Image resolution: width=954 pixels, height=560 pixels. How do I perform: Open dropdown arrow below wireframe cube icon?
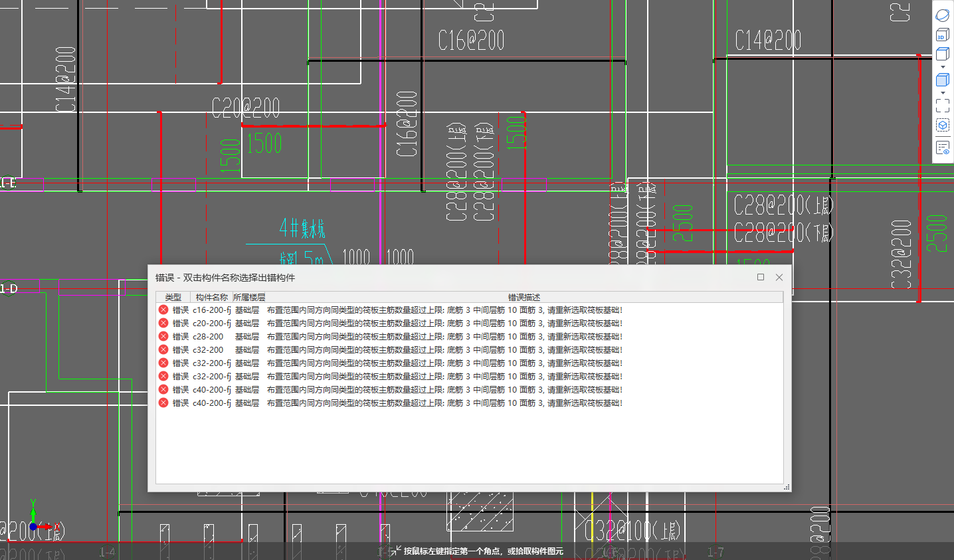[x=942, y=67]
